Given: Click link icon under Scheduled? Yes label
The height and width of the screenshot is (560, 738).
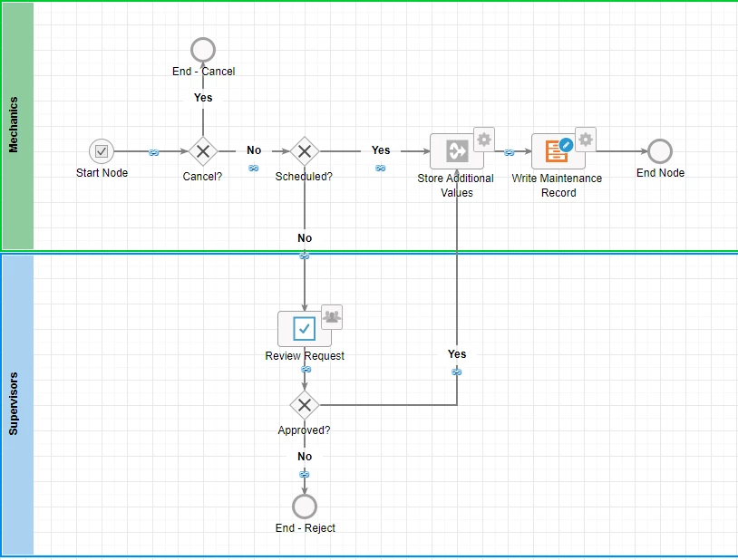Looking at the screenshot, I should [380, 168].
